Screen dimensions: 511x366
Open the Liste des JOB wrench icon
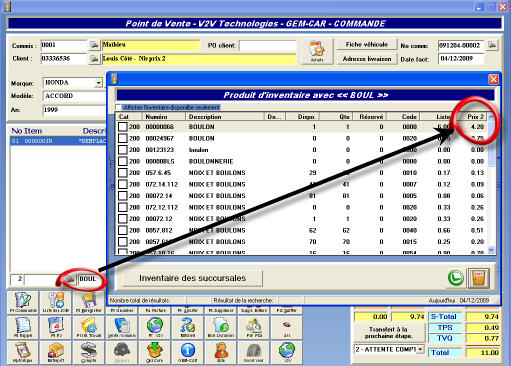coord(55,302)
